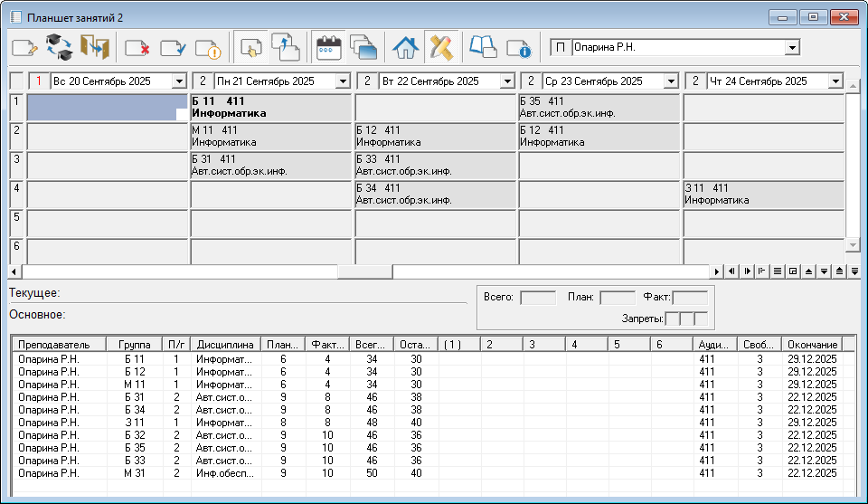This screenshot has width=868, height=504.
Task: Click the pencil and ruler tools icon
Action: (441, 47)
